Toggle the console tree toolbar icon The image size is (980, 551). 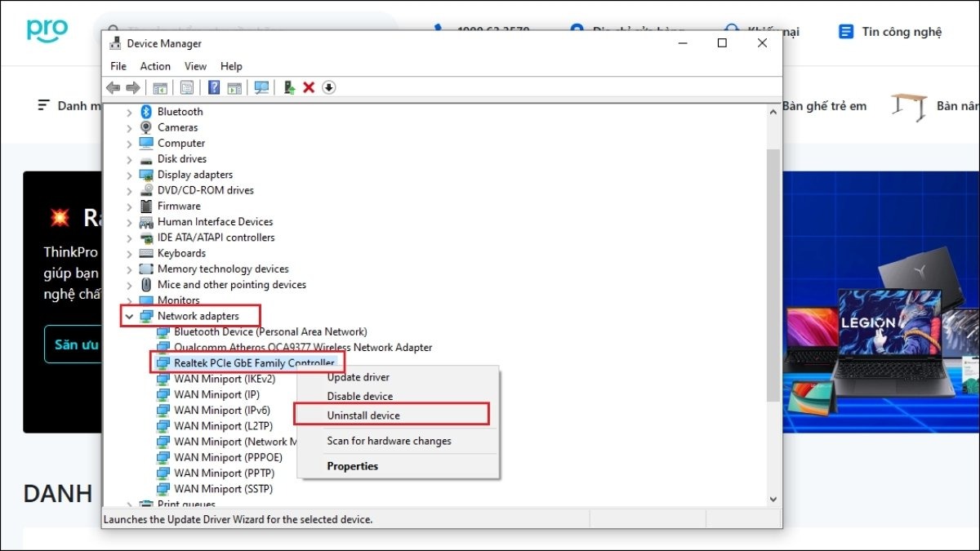click(x=160, y=87)
